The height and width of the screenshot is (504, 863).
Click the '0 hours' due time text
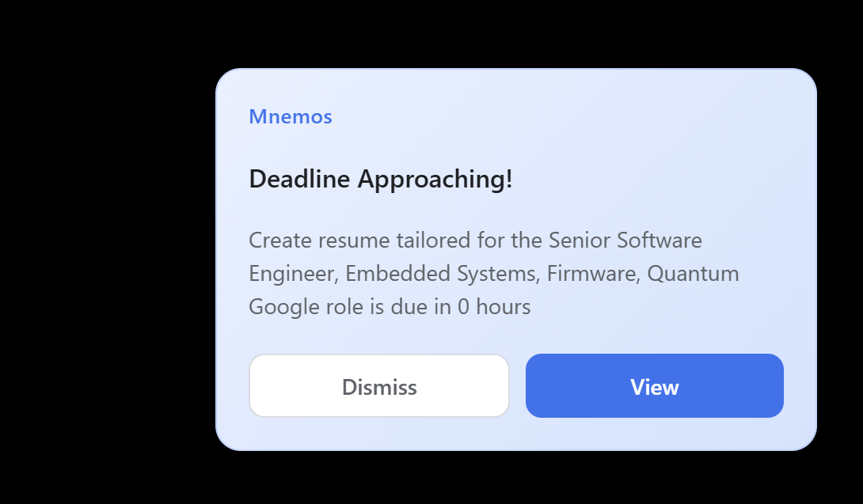(494, 306)
